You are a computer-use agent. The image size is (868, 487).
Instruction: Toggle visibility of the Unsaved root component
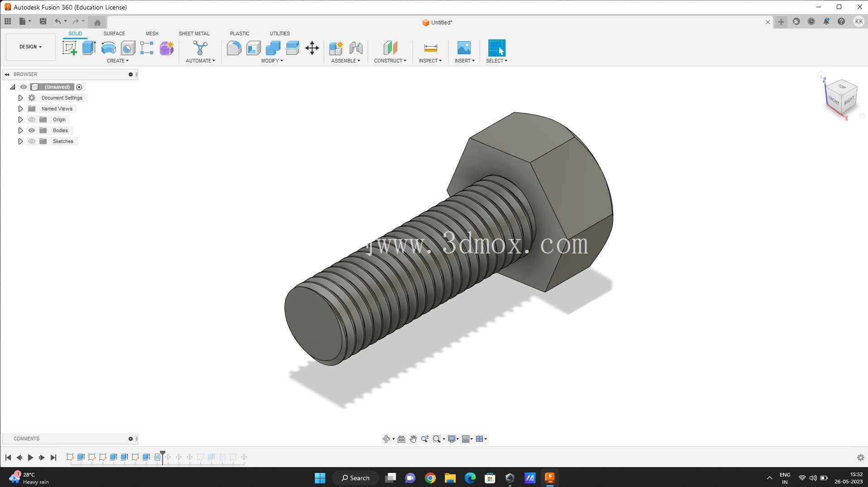pyautogui.click(x=24, y=87)
